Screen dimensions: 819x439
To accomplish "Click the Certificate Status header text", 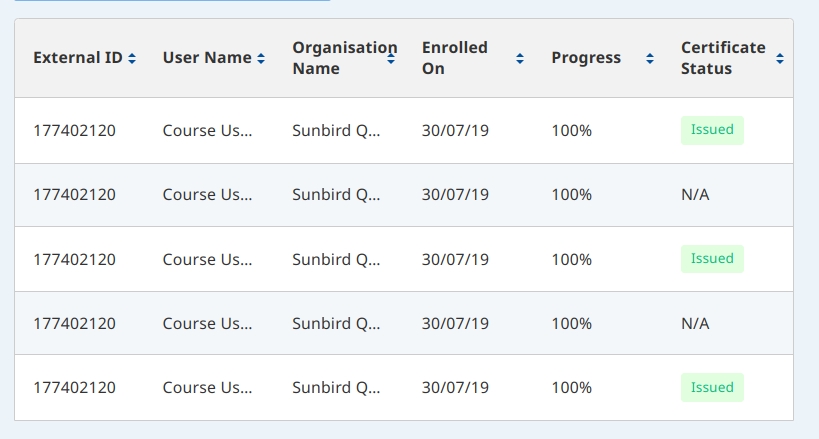I will 723,58.
